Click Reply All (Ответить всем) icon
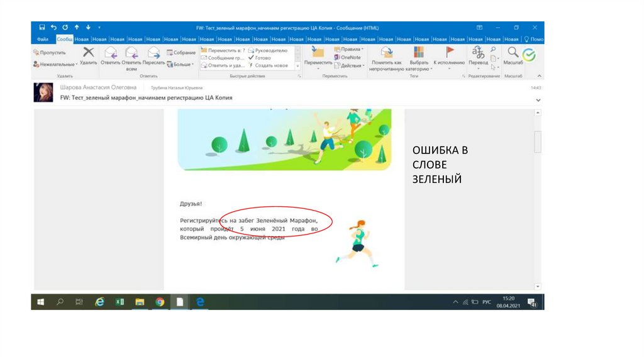This screenshot has height=361, width=644. pos(131,55)
